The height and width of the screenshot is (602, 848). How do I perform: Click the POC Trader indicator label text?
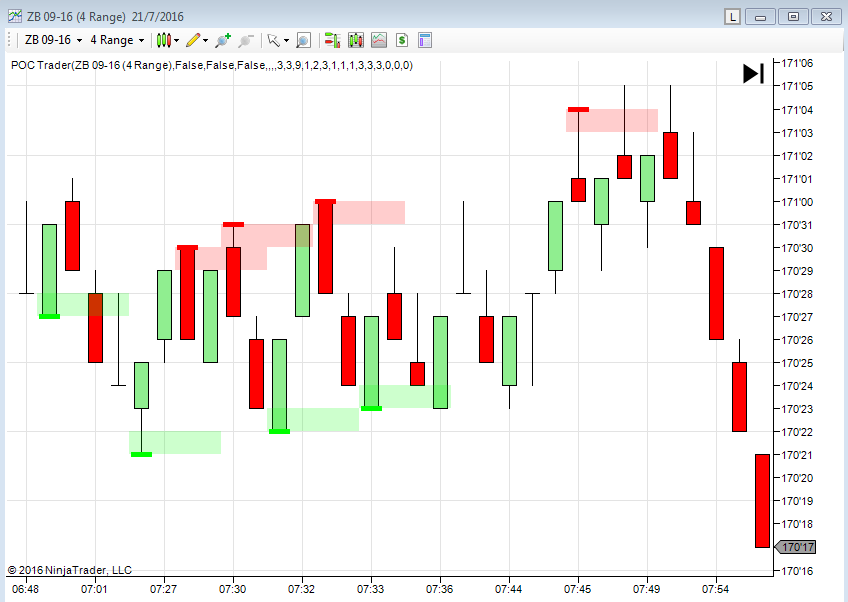(x=211, y=65)
